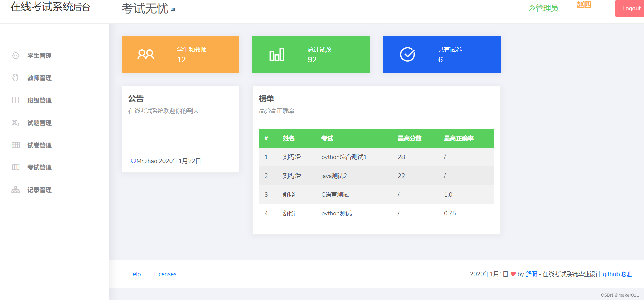Click the accuracy 0.75 cell
This screenshot has width=644, height=300.
[450, 213]
